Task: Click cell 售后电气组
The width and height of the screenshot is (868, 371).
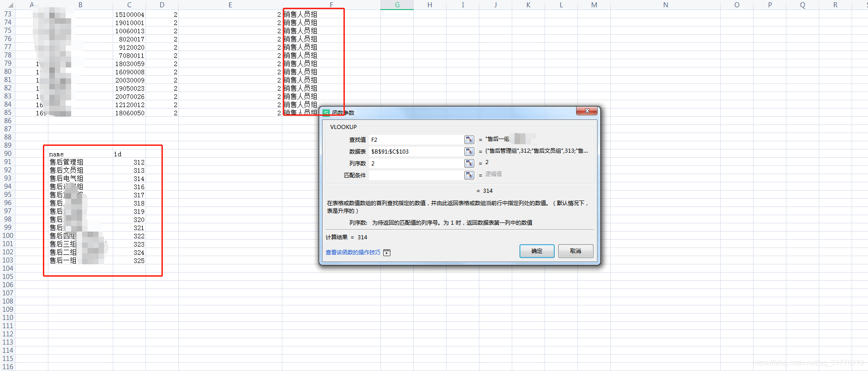Action: point(80,179)
